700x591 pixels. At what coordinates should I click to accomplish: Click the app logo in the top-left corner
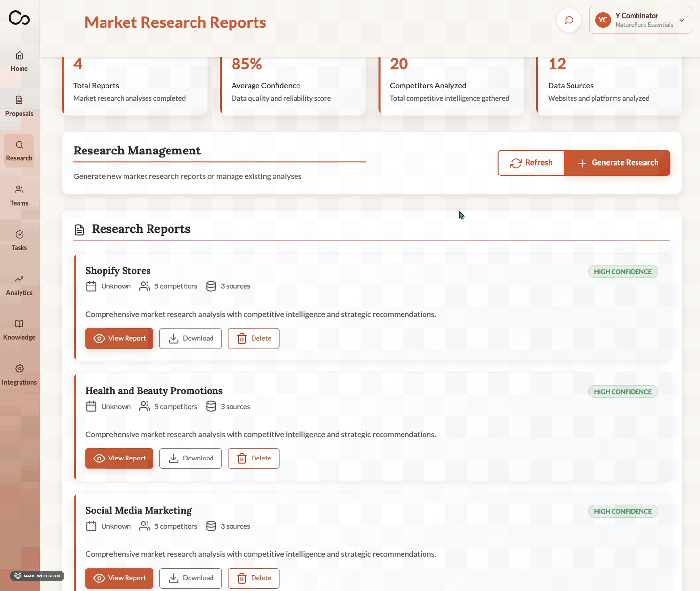pos(19,18)
